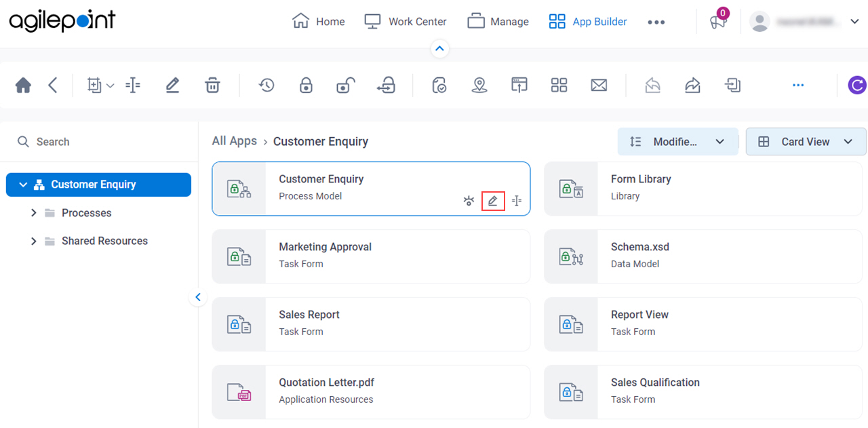Collapse the left sidebar panel
This screenshot has height=428, width=868.
pyautogui.click(x=197, y=297)
